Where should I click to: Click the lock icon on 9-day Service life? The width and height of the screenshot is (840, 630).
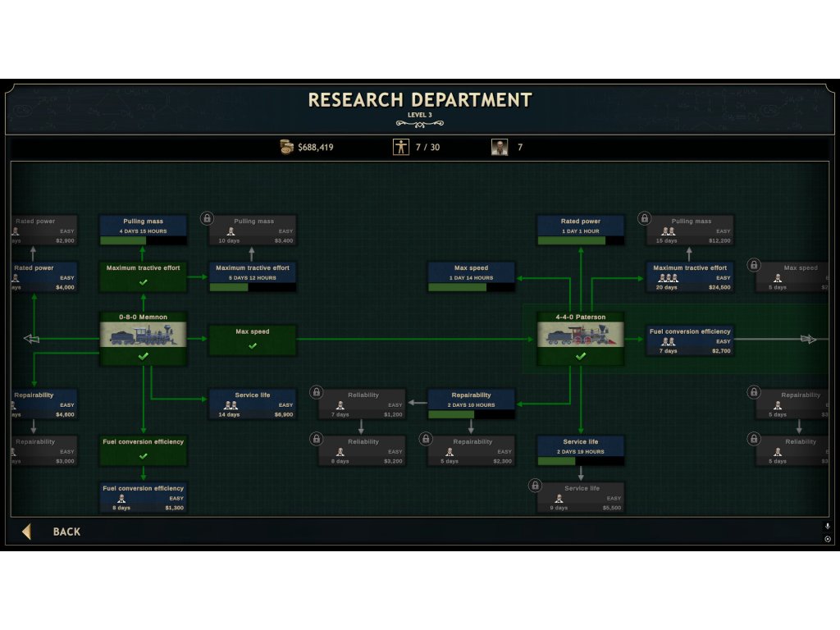[x=535, y=485]
